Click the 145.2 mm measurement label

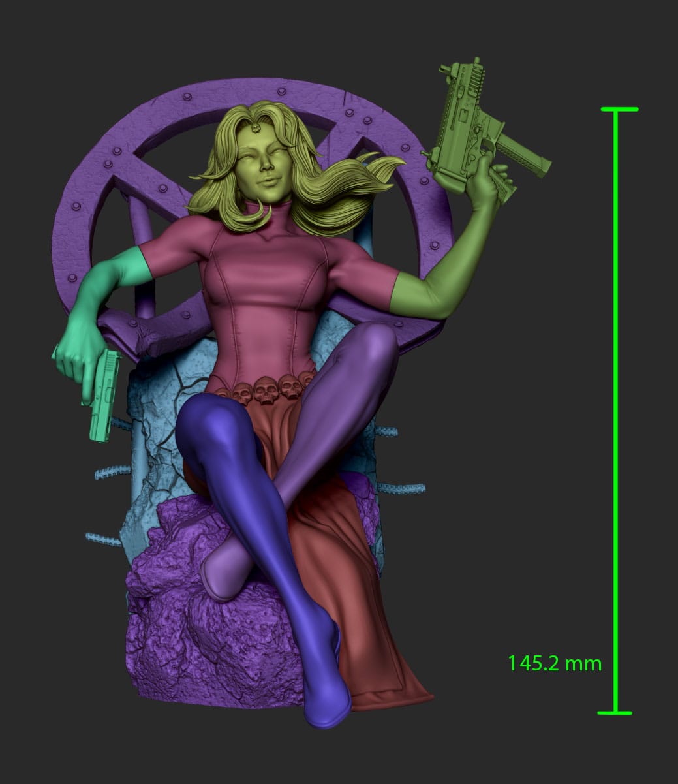click(554, 663)
